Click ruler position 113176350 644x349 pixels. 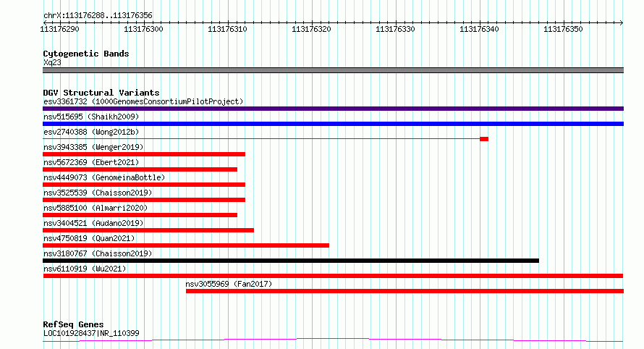point(563,29)
